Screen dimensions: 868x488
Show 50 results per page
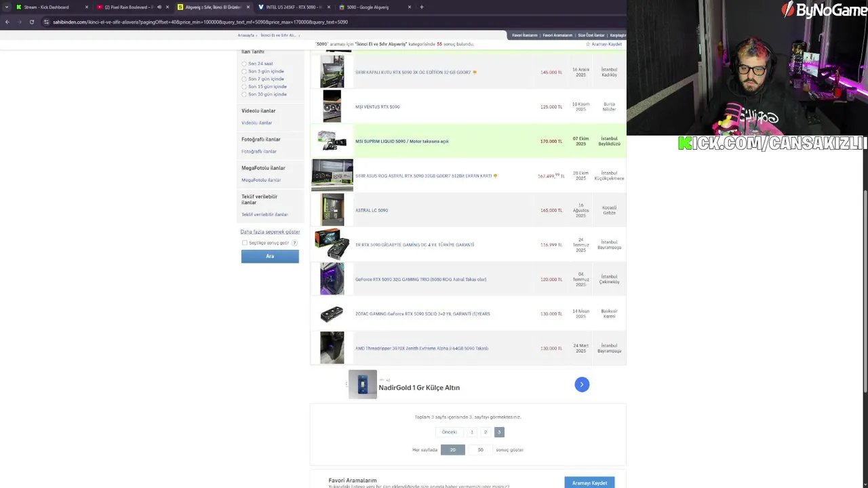[481, 450]
